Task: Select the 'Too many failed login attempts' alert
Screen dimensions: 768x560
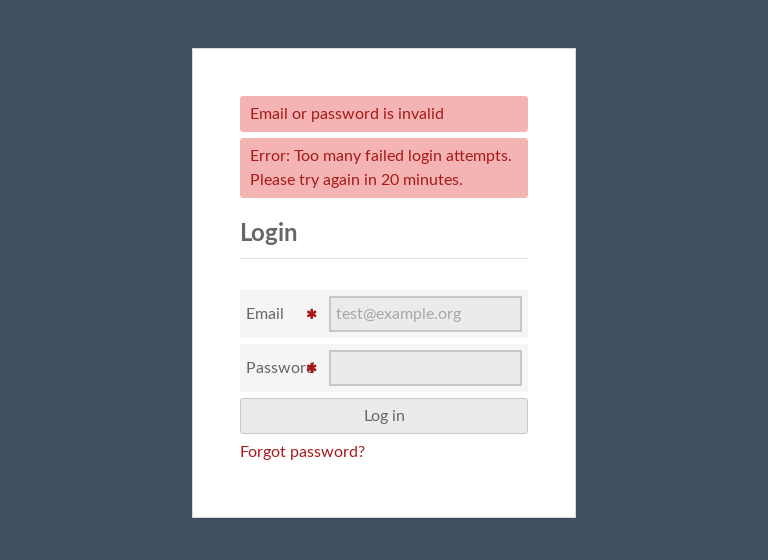Action: (x=384, y=168)
